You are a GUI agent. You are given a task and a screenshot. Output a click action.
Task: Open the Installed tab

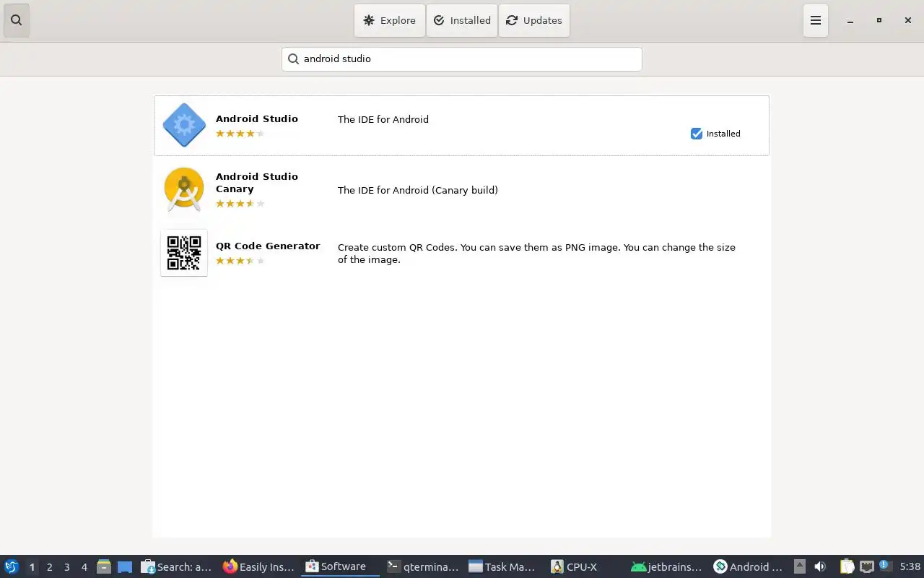[462, 20]
